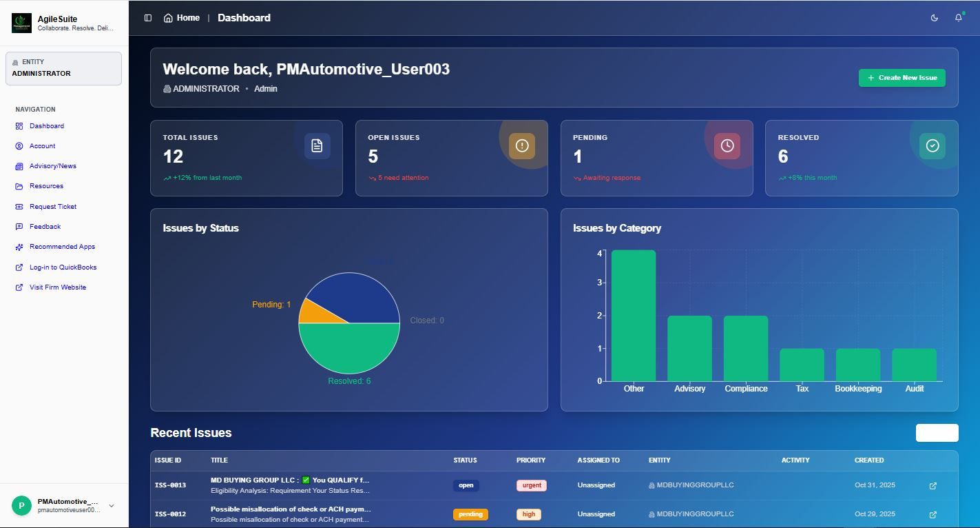
Task: Open the Entity ADMINISTRATOR selector
Action: click(x=63, y=68)
